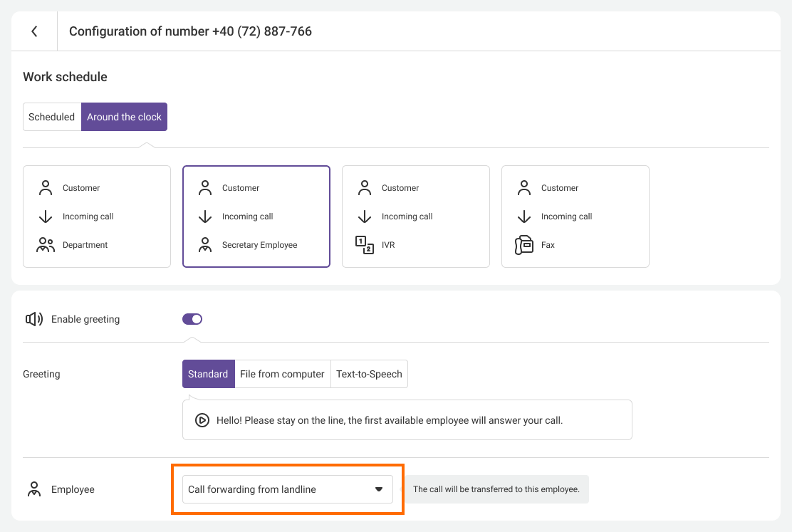Select the Customer to Department routing card

(x=97, y=217)
